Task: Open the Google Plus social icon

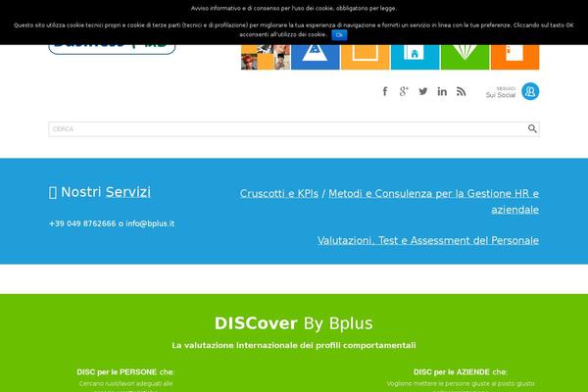Action: click(404, 91)
